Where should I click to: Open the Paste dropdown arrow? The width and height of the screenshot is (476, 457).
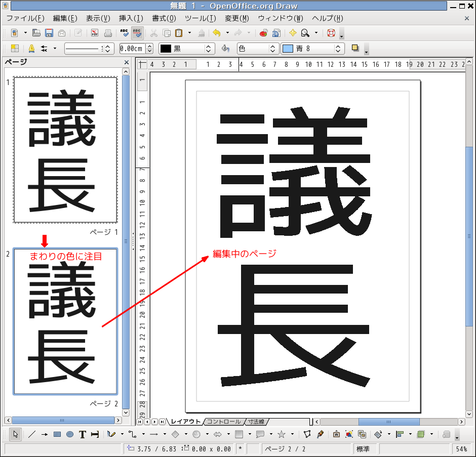(190, 33)
